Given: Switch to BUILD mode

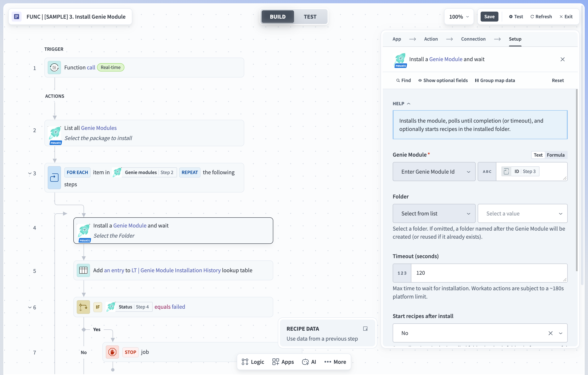Looking at the screenshot, I should [277, 17].
